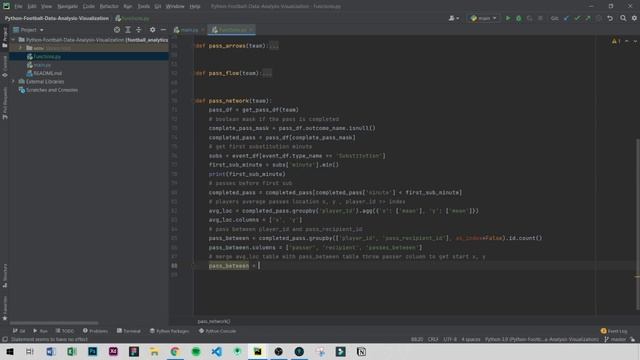Viewport: 640px width, 360px height.
Task: Open IDE settings gear in top-right toolbar
Action: click(x=634, y=18)
